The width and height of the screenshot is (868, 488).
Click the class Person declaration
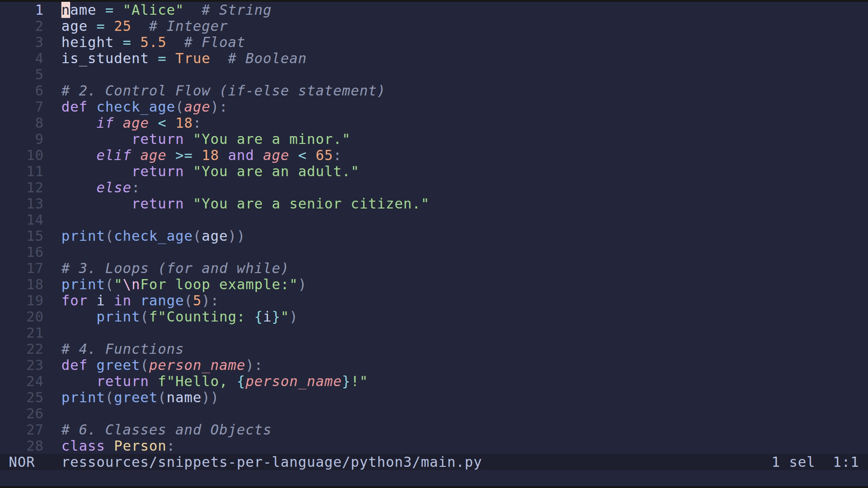[118, 446]
